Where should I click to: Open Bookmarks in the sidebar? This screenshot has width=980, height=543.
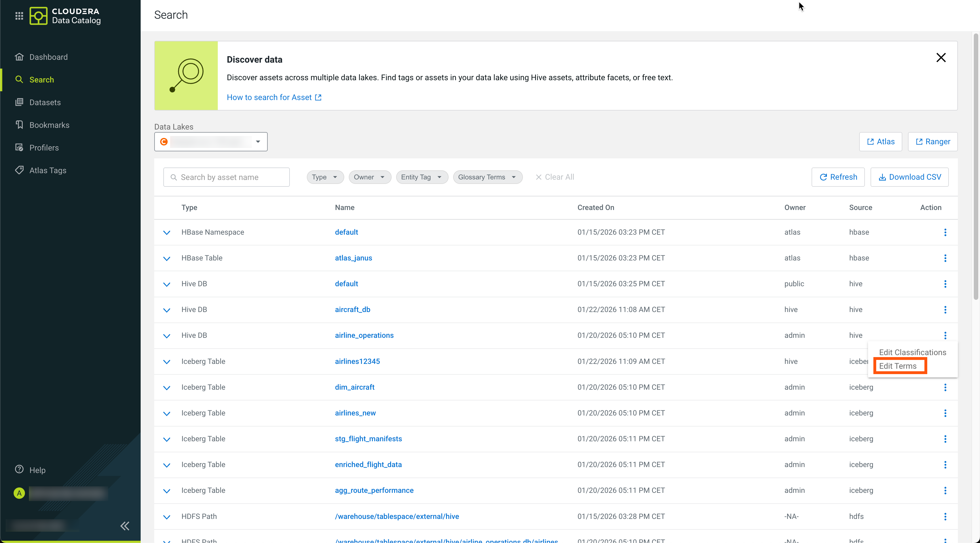point(49,125)
